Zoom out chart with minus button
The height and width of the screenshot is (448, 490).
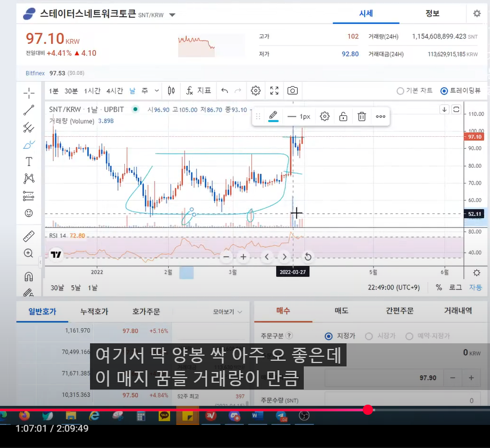coord(227,257)
